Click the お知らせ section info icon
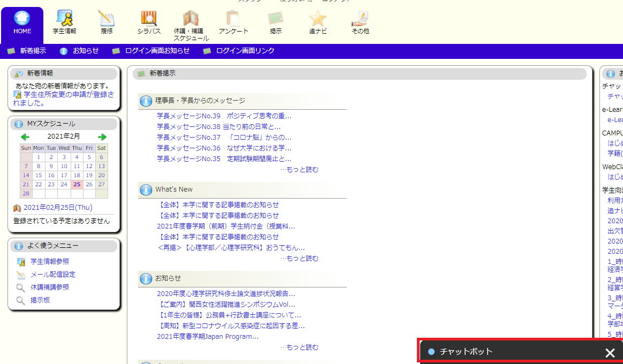 click(x=146, y=278)
